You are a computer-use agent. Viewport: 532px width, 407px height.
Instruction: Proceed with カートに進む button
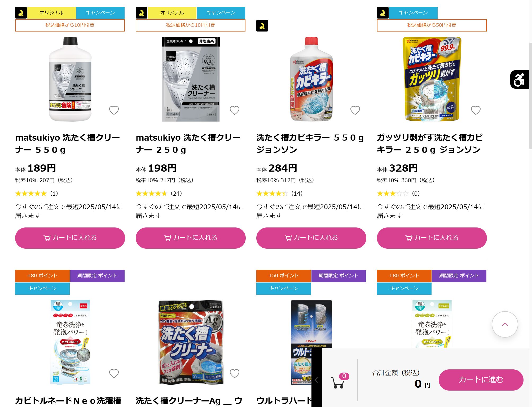(481, 380)
